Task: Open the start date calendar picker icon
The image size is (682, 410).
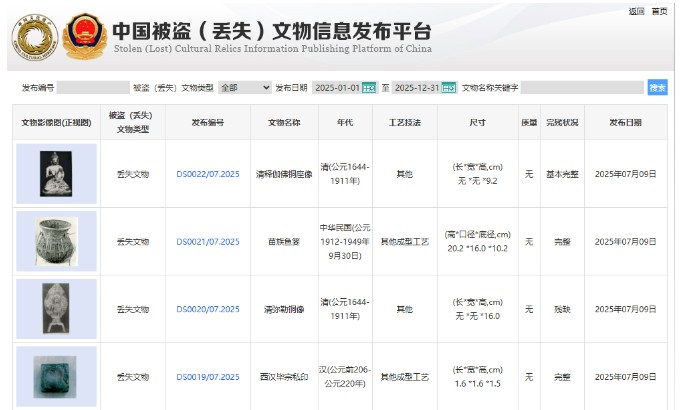Action: [369, 88]
